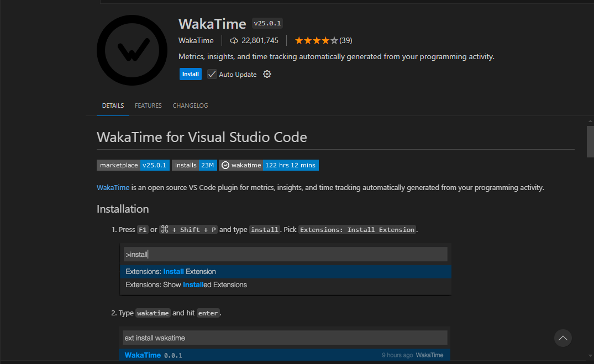Screen dimensions: 594x364
Task: Click the marketplace v25.0.1 badge
Action: (x=133, y=165)
